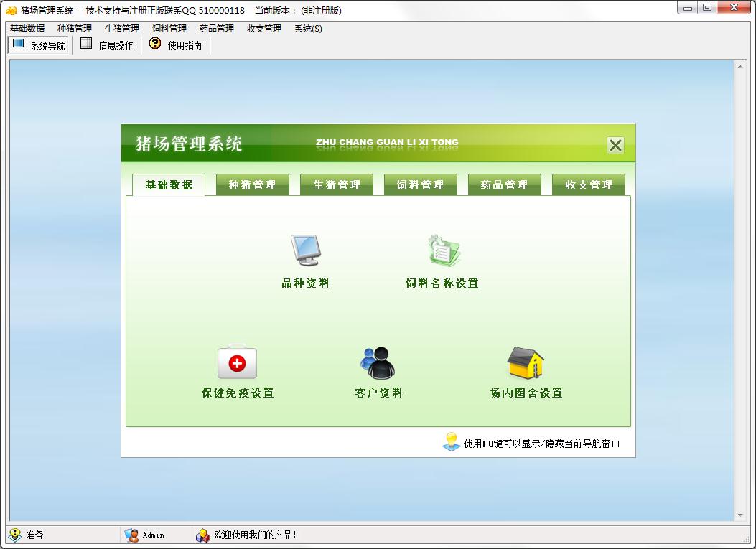Click the 准备 status text

pos(34,535)
